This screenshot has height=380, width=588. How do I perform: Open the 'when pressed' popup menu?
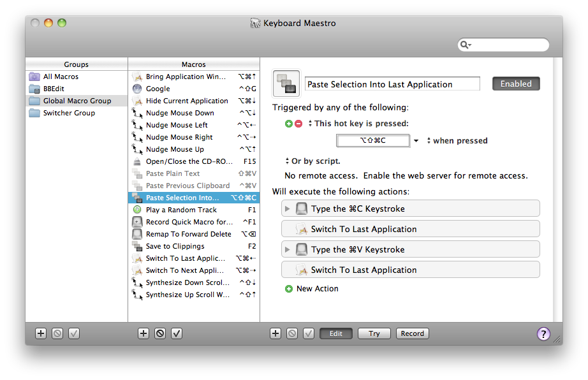pos(457,141)
